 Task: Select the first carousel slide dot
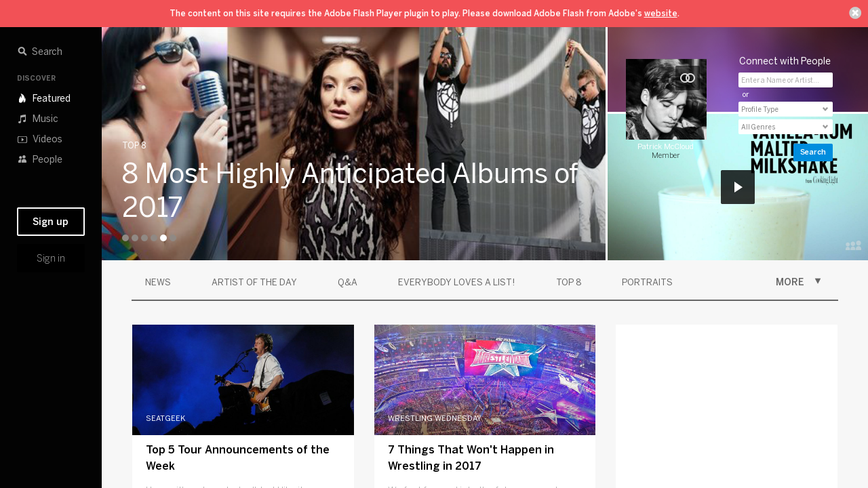pos(125,238)
